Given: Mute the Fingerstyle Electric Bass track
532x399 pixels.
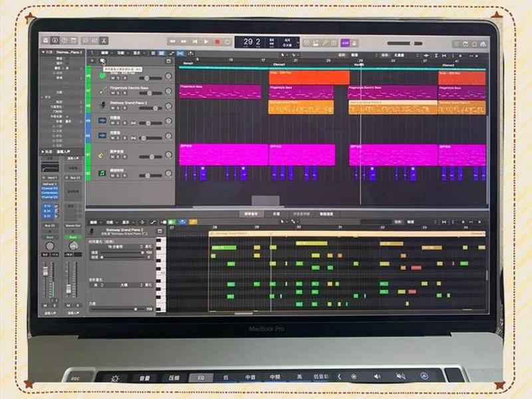Looking at the screenshot, I should pyautogui.click(x=113, y=93).
